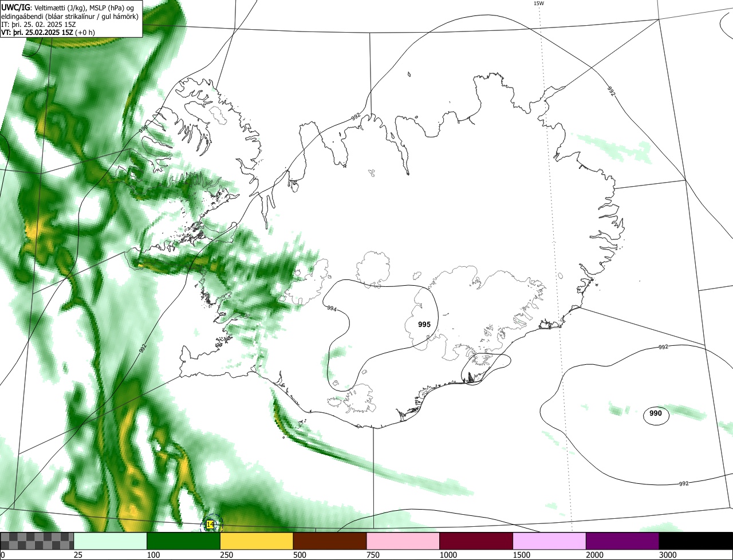The width and height of the screenshot is (733, 560).
Task: Click the yellow lightning maximum marker labeled 14
Action: (210, 524)
